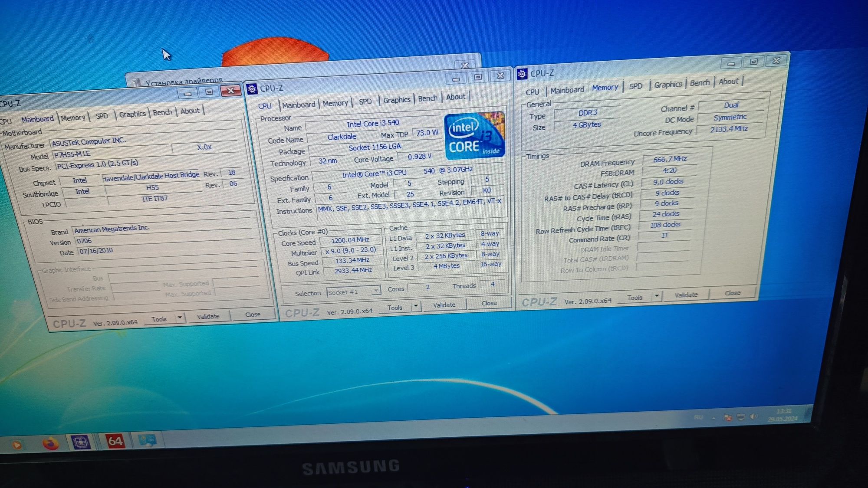Click the '4 GBytes' memory size value

587,124
